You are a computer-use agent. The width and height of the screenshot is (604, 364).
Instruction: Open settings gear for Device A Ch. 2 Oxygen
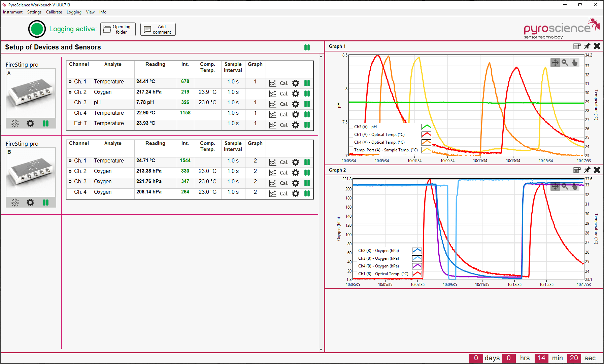[x=296, y=94]
